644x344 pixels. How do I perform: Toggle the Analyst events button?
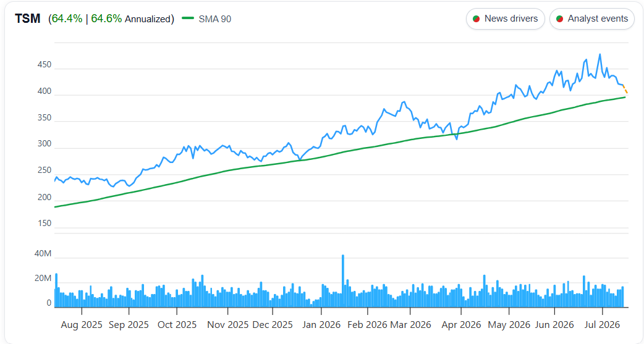coord(592,19)
